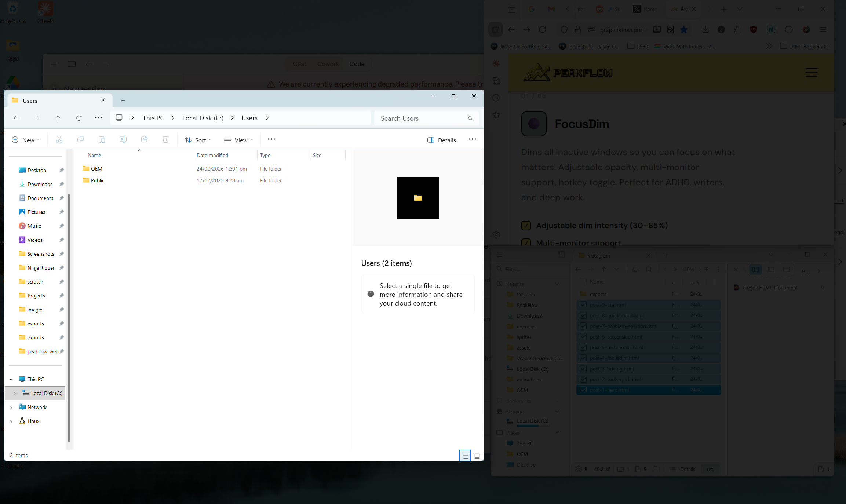Open a new Explorer tab with plus
The width and height of the screenshot is (846, 504).
[123, 101]
